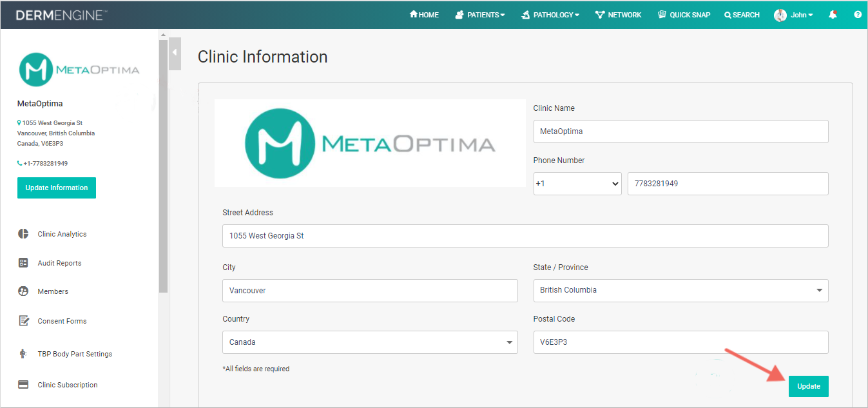Image resolution: width=868 pixels, height=408 pixels.
Task: Click the Search magnifier icon
Action: tap(728, 15)
